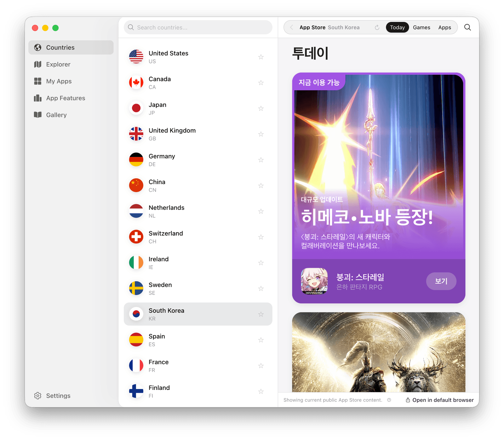Click the 보기 button on featured card
The image size is (504, 440).
(x=441, y=281)
